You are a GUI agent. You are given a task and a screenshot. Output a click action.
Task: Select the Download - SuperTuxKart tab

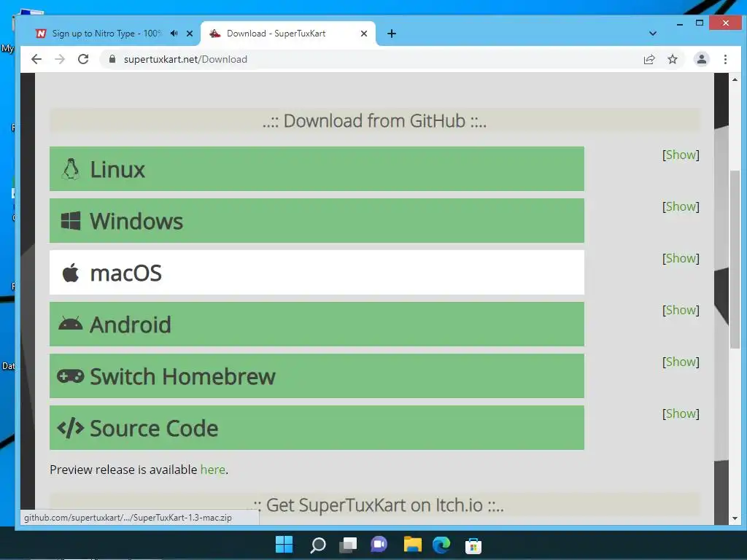pos(288,34)
